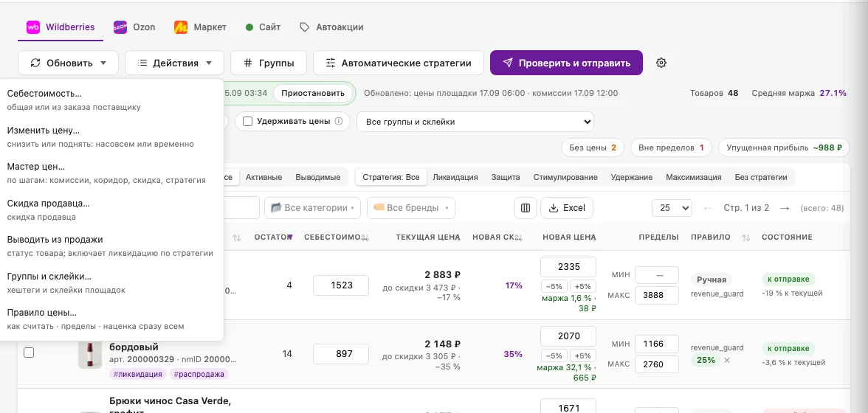Sort table by Правило column arrows

pyautogui.click(x=745, y=237)
